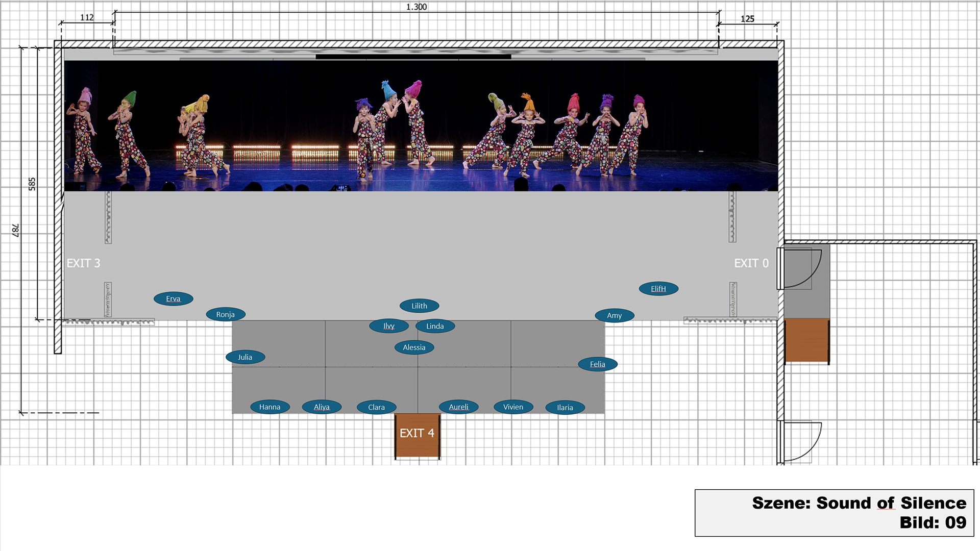This screenshot has height=551, width=980.
Task: Select the Aureli position oval
Action: [458, 407]
